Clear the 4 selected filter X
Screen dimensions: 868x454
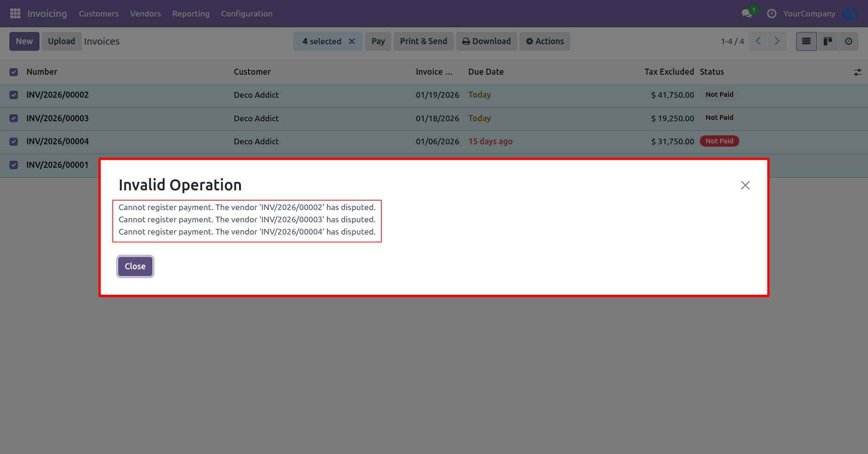352,41
